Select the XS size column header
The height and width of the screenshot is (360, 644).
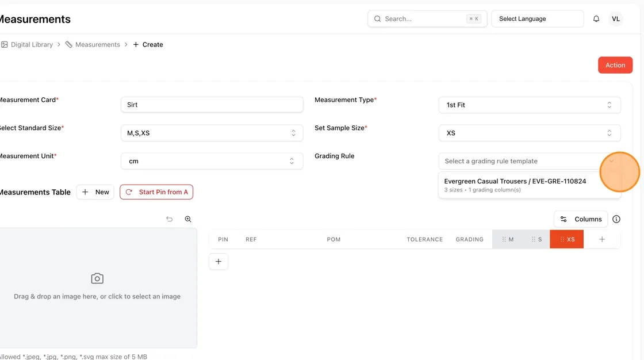pyautogui.click(x=567, y=239)
